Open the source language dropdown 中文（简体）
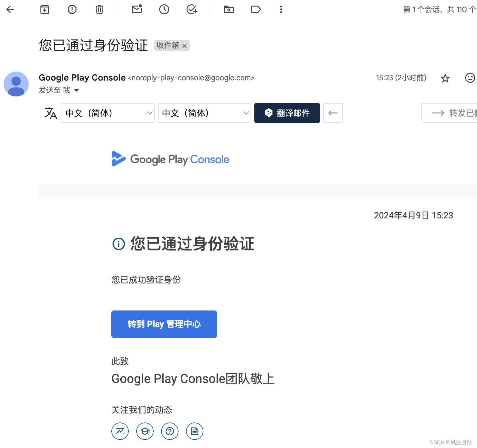 [x=108, y=113]
